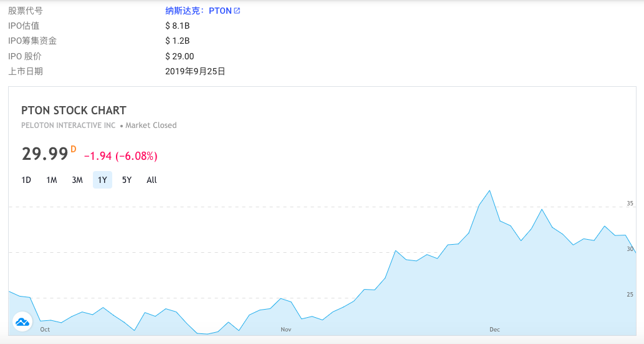The width and height of the screenshot is (644, 344).
Task: Click the external link icon beside PTON
Action: (237, 11)
